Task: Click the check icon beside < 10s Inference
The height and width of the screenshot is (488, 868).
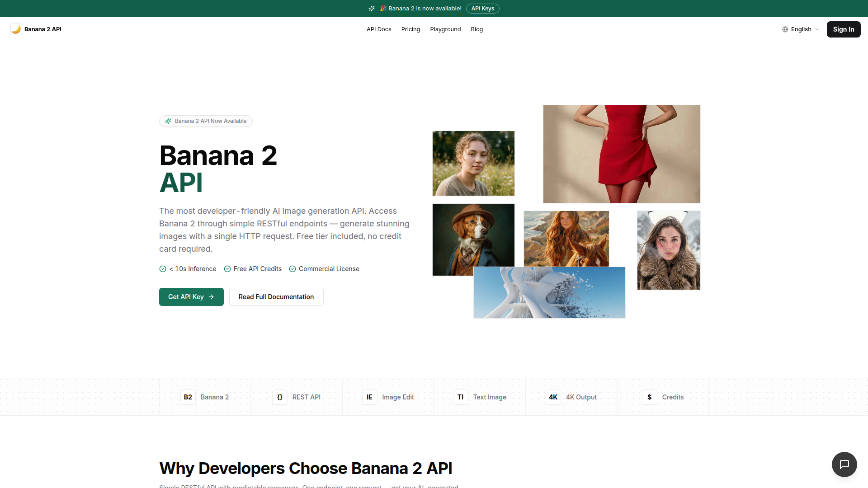Action: click(x=163, y=269)
